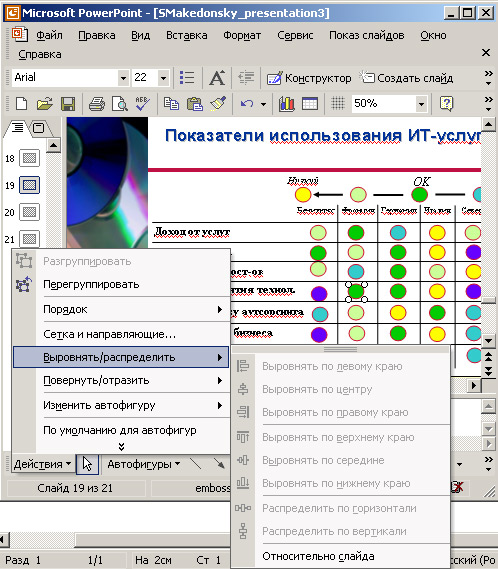Viewport: 498px width, 569px height.
Task: Open the Undo history dropdown arrow
Action: [264, 105]
